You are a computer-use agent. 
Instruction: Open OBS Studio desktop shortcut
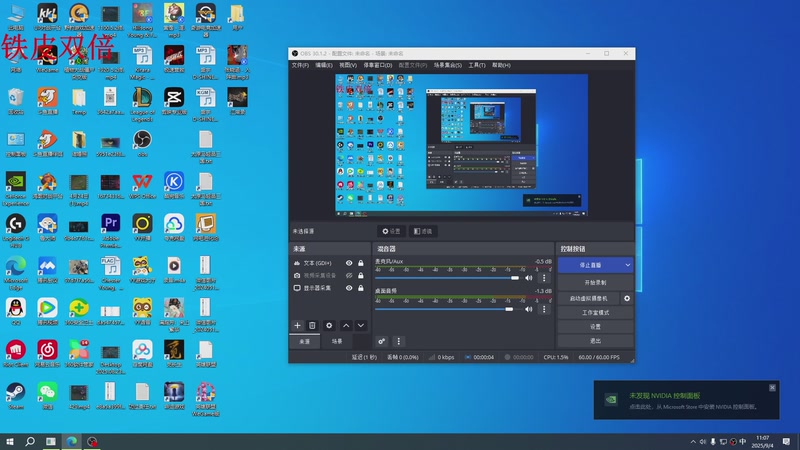[142, 142]
